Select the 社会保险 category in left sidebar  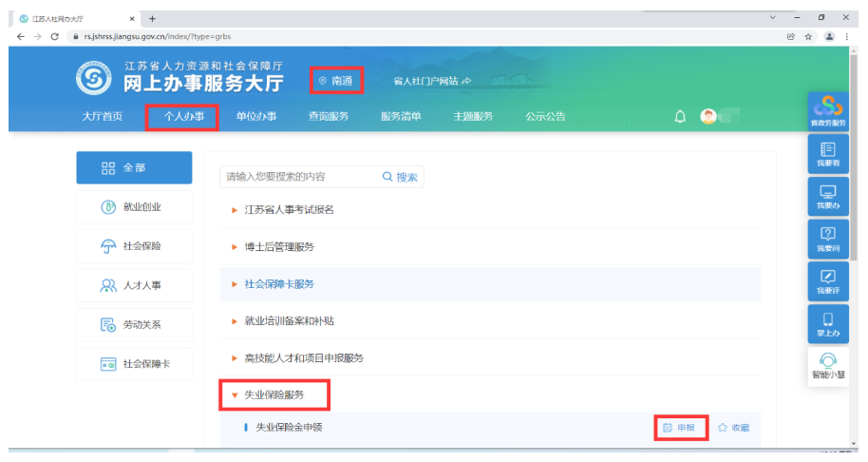click(x=134, y=246)
